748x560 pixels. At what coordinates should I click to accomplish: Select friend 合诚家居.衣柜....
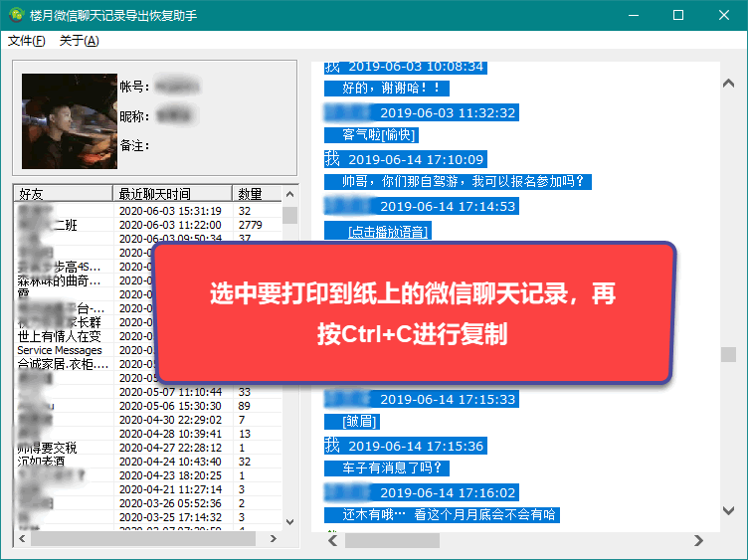(63, 364)
